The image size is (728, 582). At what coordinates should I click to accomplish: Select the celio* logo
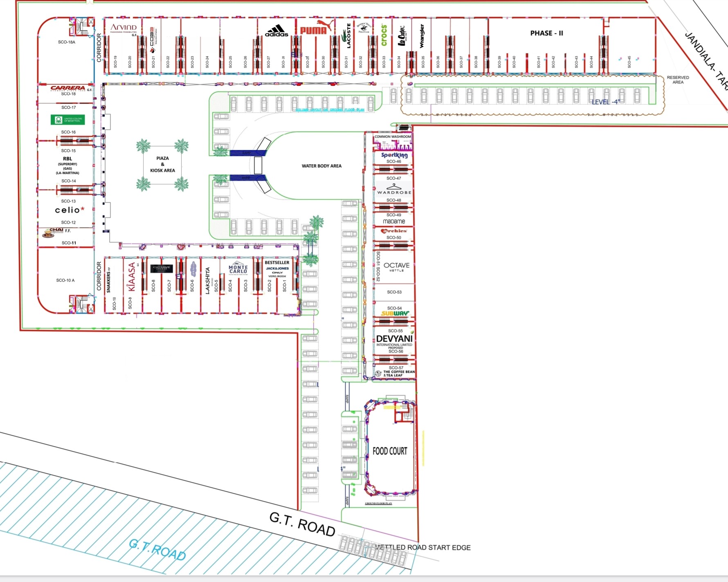click(x=70, y=210)
